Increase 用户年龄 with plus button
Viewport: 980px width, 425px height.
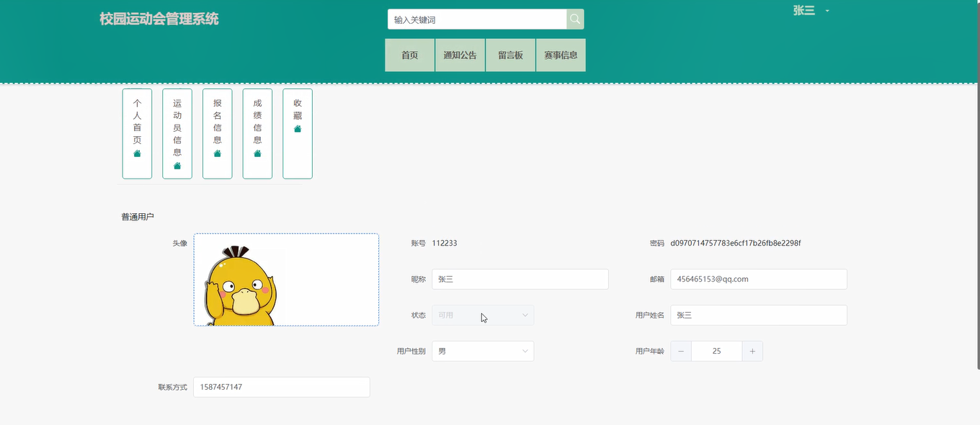tap(752, 351)
